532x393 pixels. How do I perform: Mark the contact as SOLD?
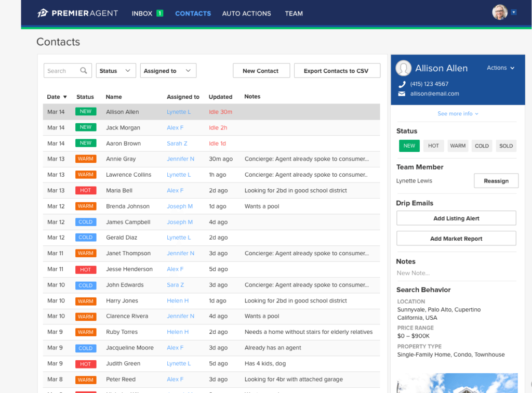506,146
